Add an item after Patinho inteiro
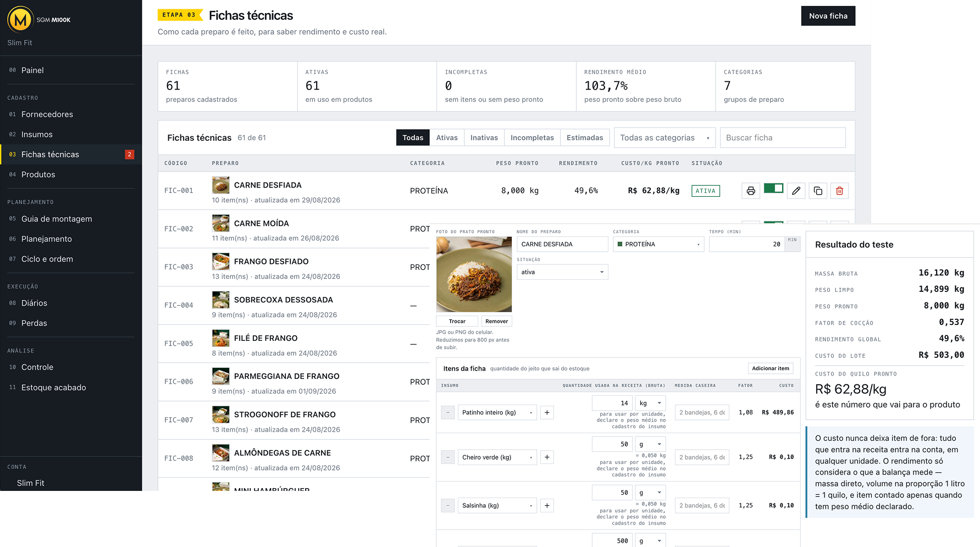The width and height of the screenshot is (980, 547). pyautogui.click(x=547, y=412)
